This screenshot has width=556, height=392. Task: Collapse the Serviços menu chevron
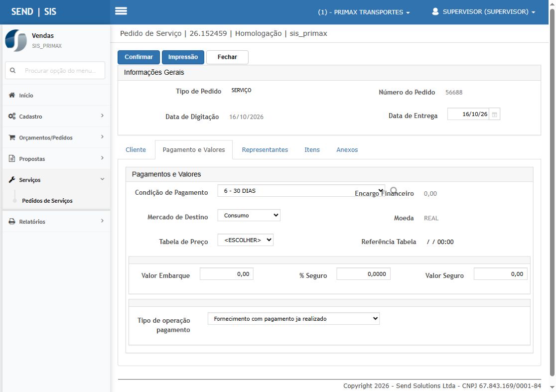tap(102, 179)
